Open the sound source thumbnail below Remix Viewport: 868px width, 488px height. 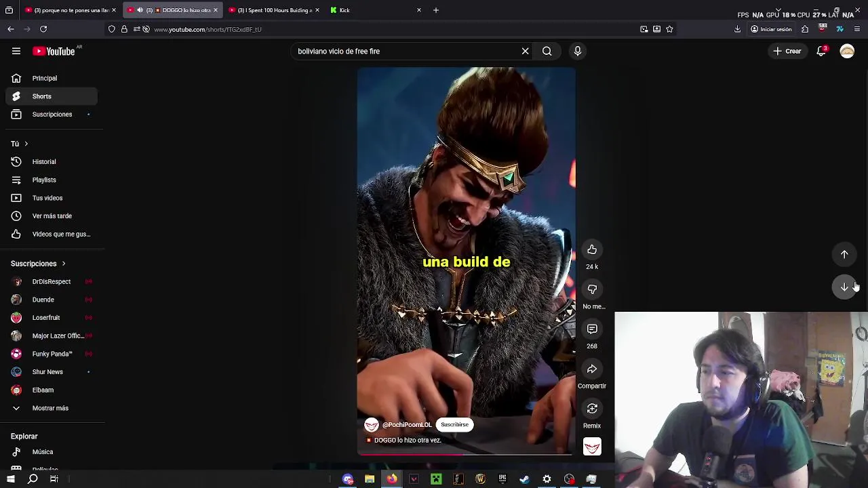click(592, 447)
